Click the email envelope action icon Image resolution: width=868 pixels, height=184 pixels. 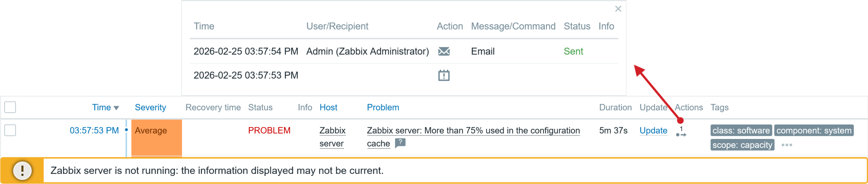(444, 51)
